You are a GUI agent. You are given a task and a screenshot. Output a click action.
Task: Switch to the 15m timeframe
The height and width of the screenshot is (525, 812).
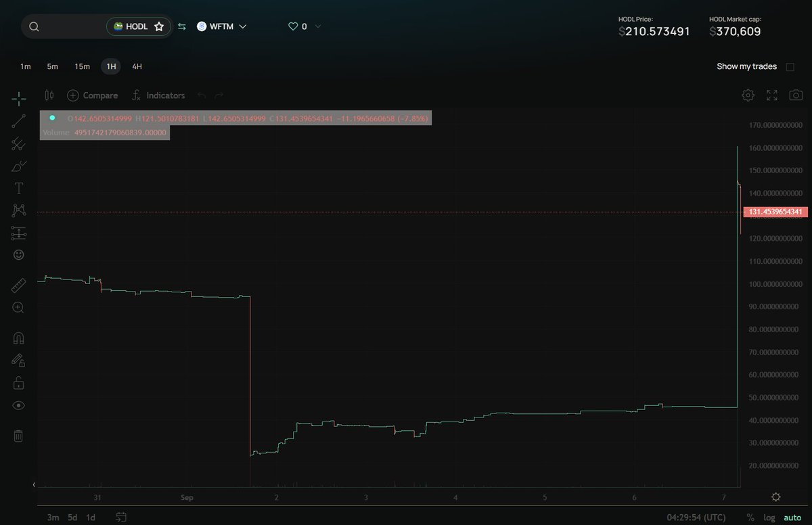[82, 66]
